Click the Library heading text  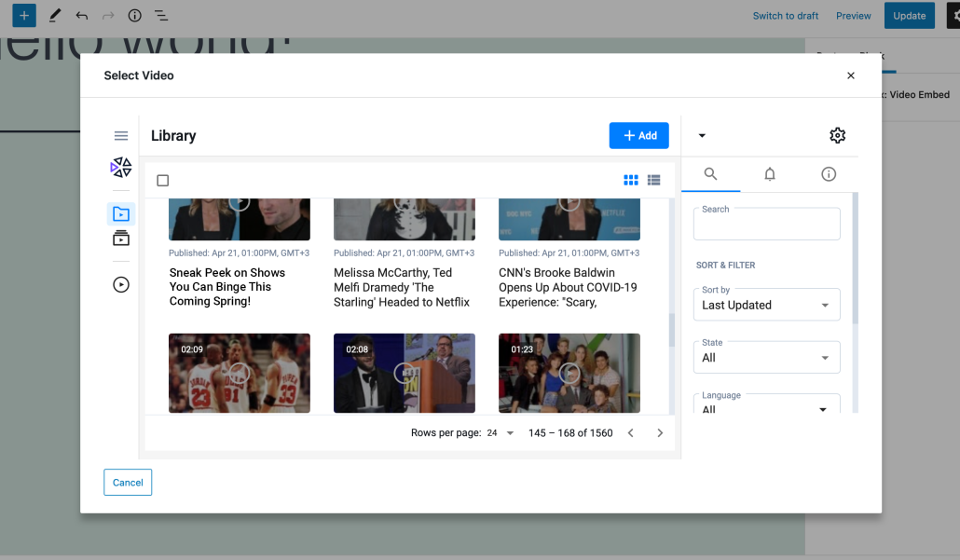coord(173,136)
